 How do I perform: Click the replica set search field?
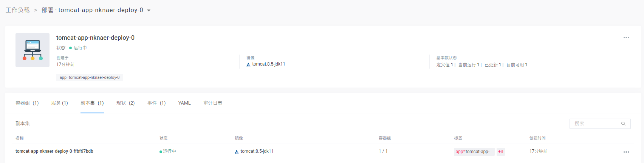click(595, 124)
